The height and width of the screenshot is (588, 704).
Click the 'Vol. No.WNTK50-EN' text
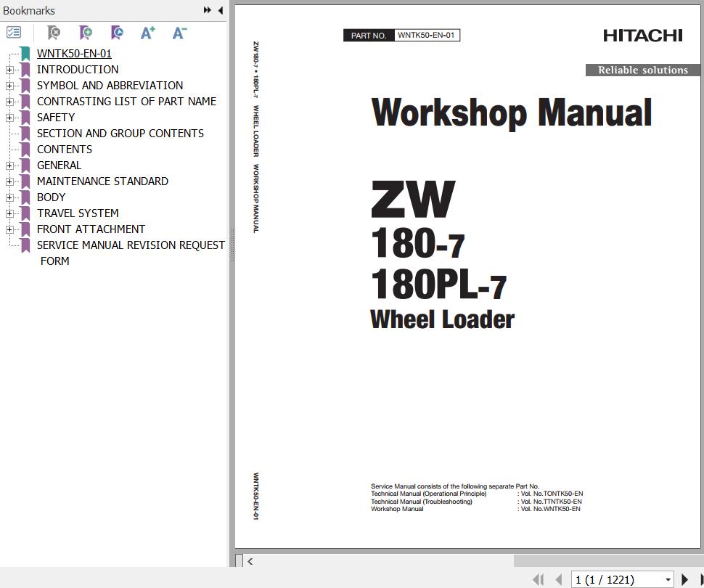tap(550, 509)
